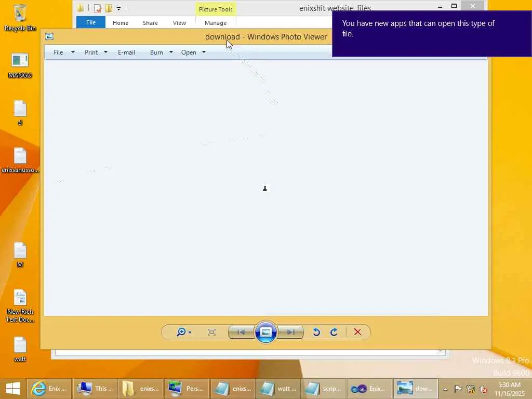
Task: Show hidden icons in the system tray
Action: pos(445,389)
